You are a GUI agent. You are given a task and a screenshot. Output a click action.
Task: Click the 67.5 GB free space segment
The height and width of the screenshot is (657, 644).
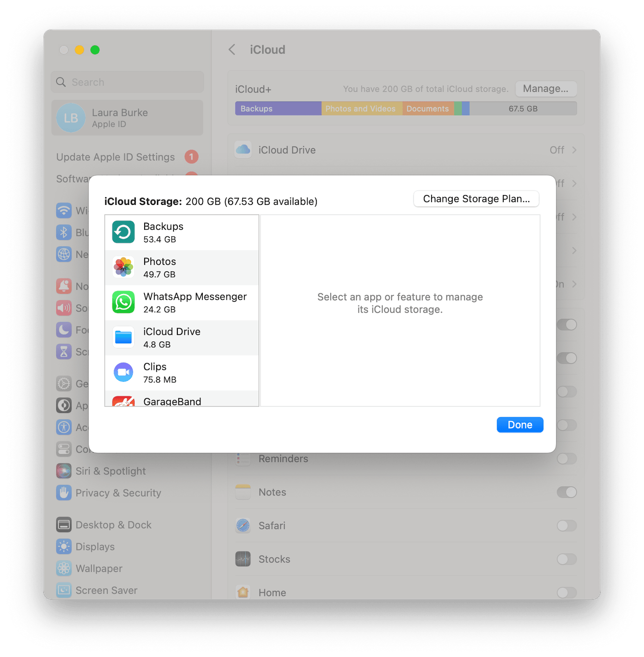[523, 109]
